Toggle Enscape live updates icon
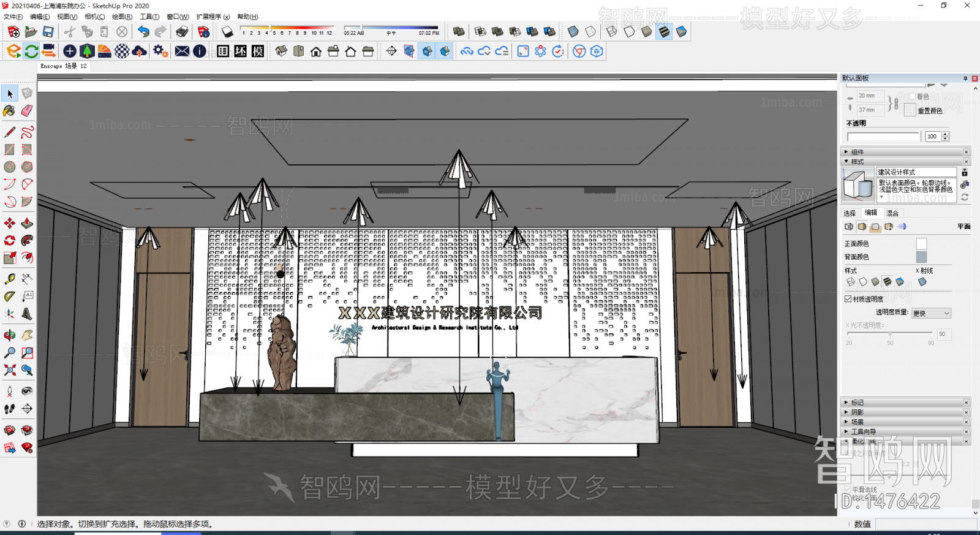 (32, 51)
